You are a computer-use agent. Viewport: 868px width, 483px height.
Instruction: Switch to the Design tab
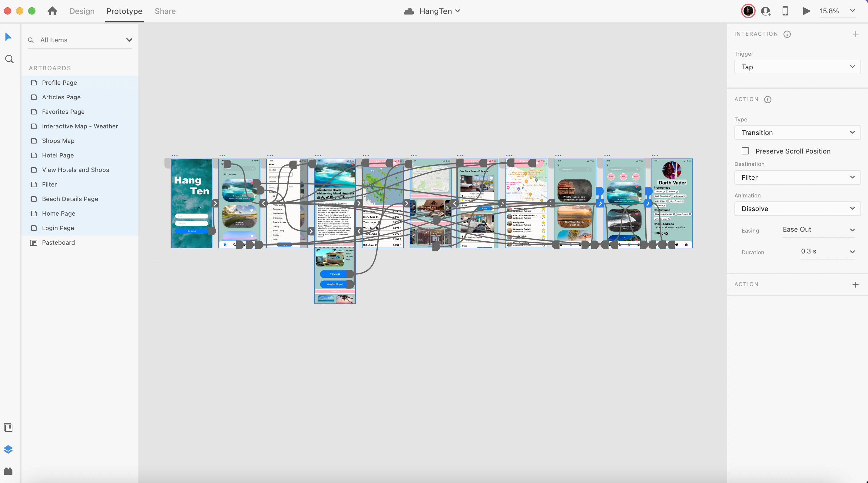82,11
